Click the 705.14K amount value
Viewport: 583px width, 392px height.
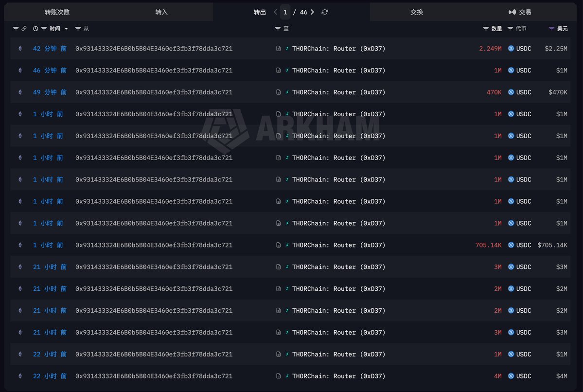click(x=488, y=245)
